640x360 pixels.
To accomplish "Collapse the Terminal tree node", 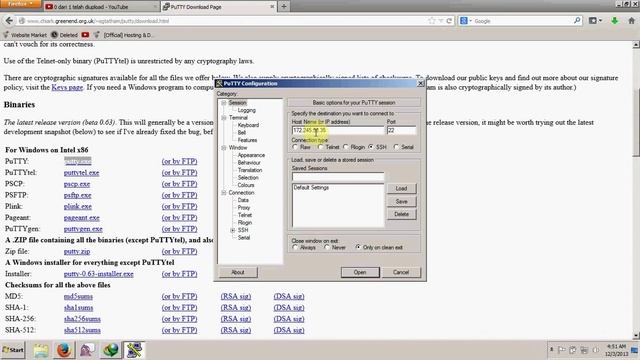I will pyautogui.click(x=224, y=118).
